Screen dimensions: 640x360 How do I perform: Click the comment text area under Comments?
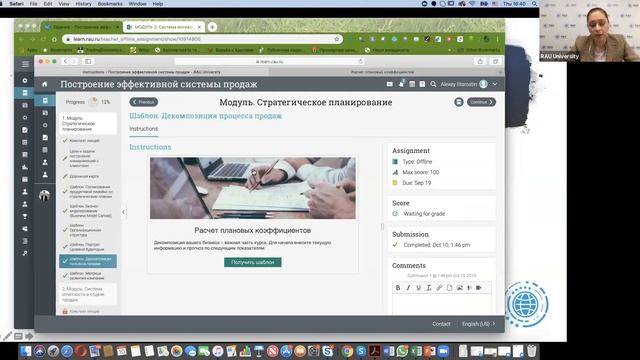tap(442, 303)
